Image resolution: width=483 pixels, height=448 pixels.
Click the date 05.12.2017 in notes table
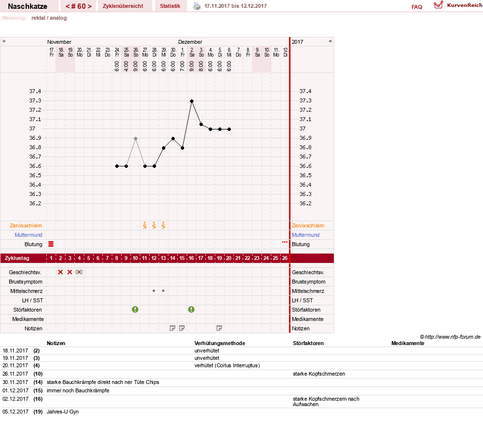[x=15, y=412]
